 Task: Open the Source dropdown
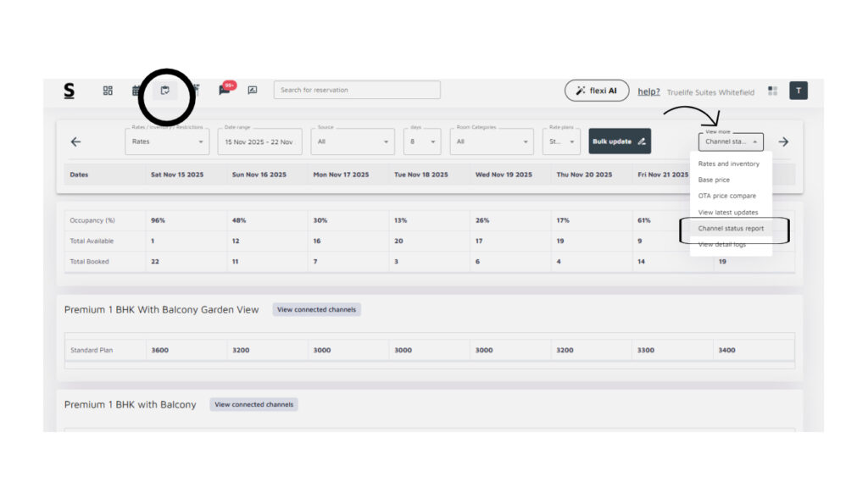point(352,141)
